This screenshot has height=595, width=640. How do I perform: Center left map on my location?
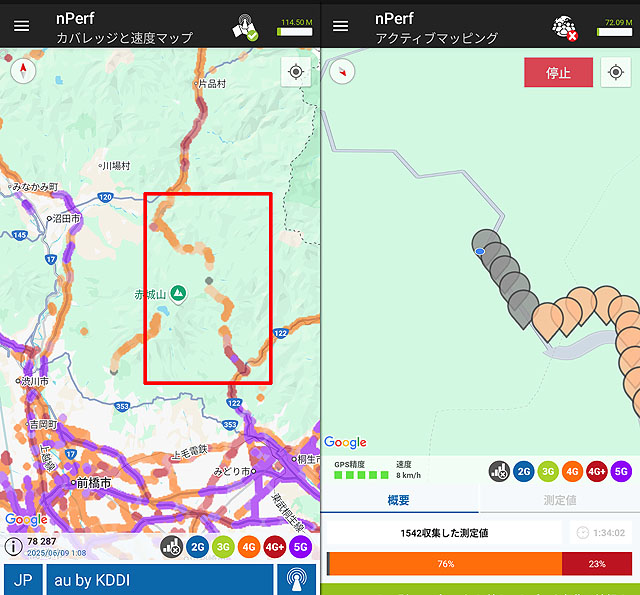(x=295, y=72)
